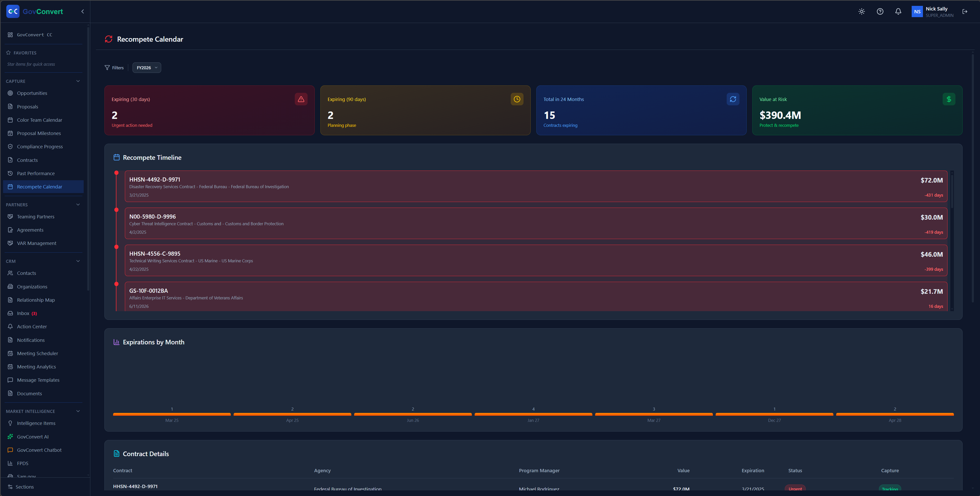Click the GovConvert logo icon
Screen dimensions: 980x496
coord(13,12)
